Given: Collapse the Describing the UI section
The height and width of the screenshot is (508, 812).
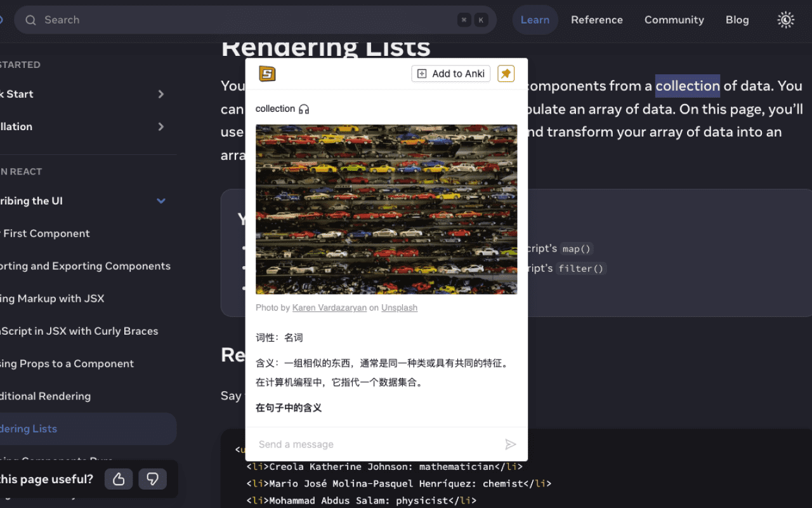Looking at the screenshot, I should [x=160, y=201].
